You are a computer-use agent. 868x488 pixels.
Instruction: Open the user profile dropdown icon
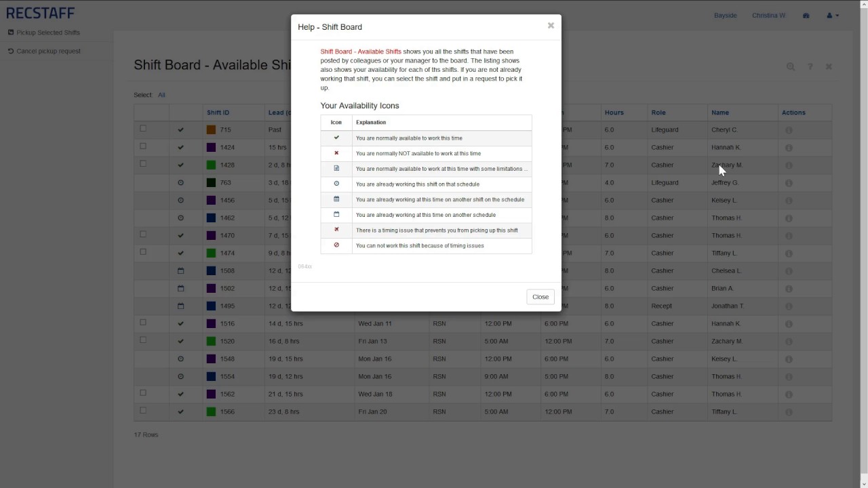click(x=833, y=16)
